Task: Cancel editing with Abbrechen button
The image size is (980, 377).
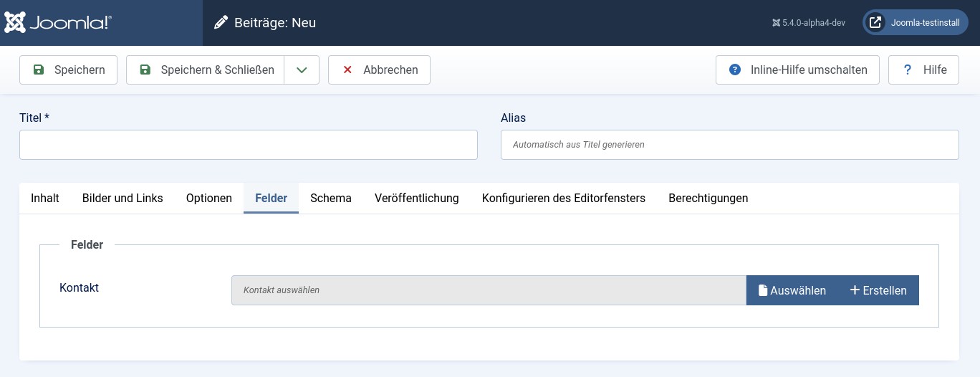Action: [379, 70]
